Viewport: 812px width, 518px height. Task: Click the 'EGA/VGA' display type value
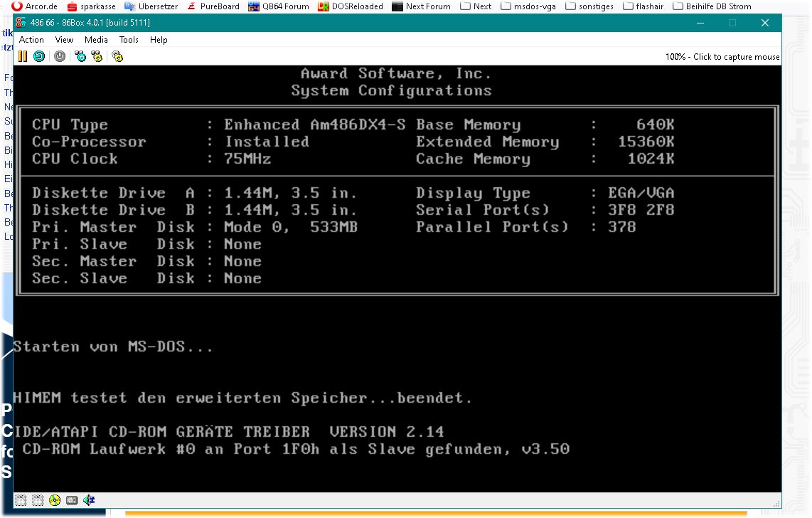tap(641, 194)
